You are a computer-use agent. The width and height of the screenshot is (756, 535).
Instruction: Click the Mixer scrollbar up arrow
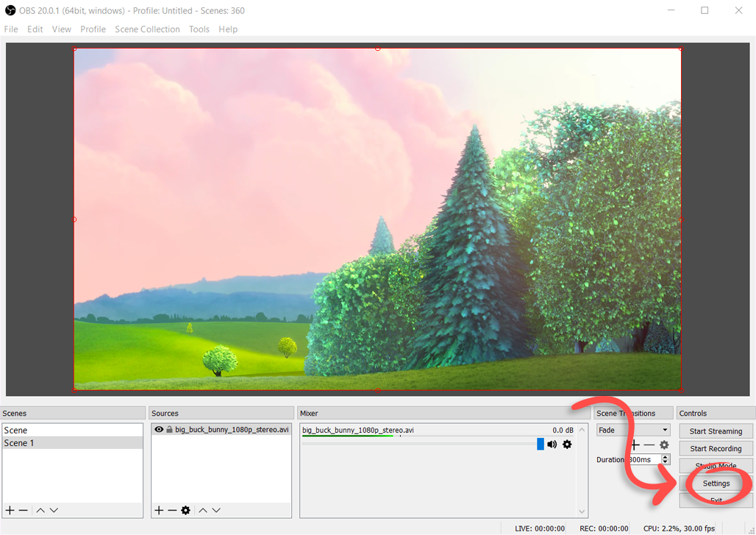(582, 429)
